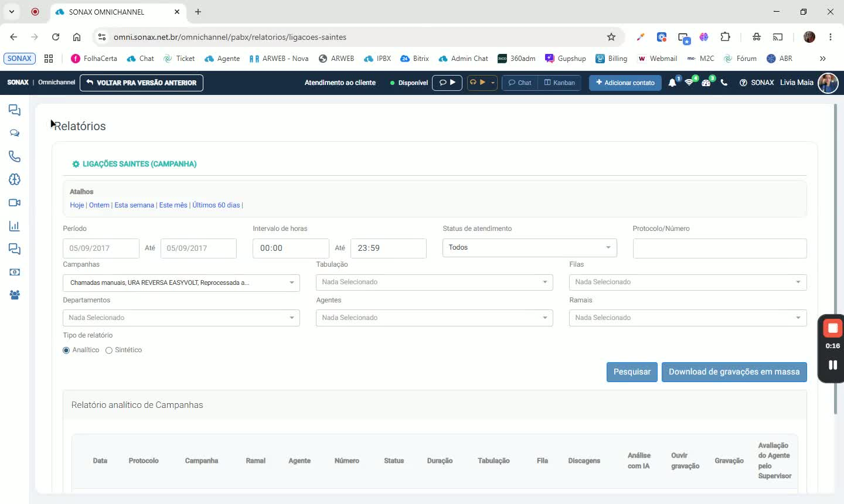844x504 pixels.
Task: Open the brain AI sidebar icon
Action: 15,179
